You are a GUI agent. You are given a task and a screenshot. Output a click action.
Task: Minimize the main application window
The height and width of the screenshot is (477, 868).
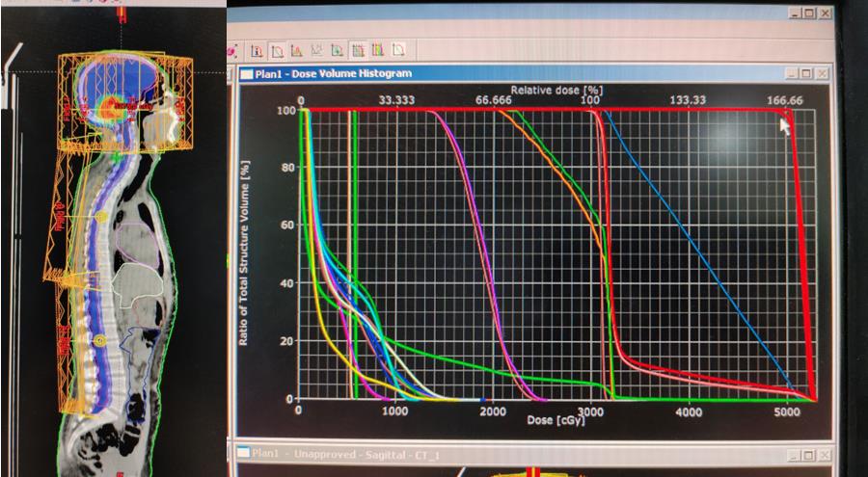point(795,14)
